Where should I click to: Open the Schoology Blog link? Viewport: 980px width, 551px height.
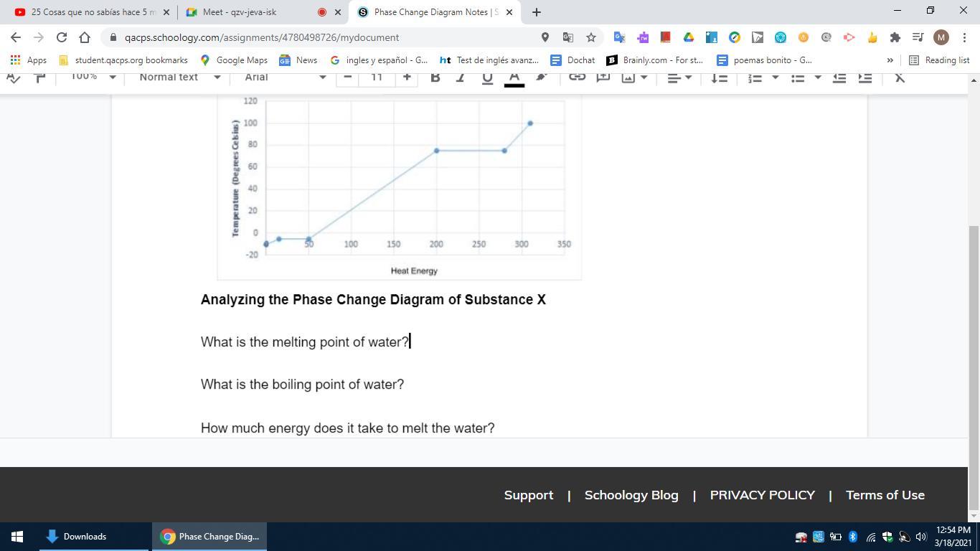[x=631, y=495]
